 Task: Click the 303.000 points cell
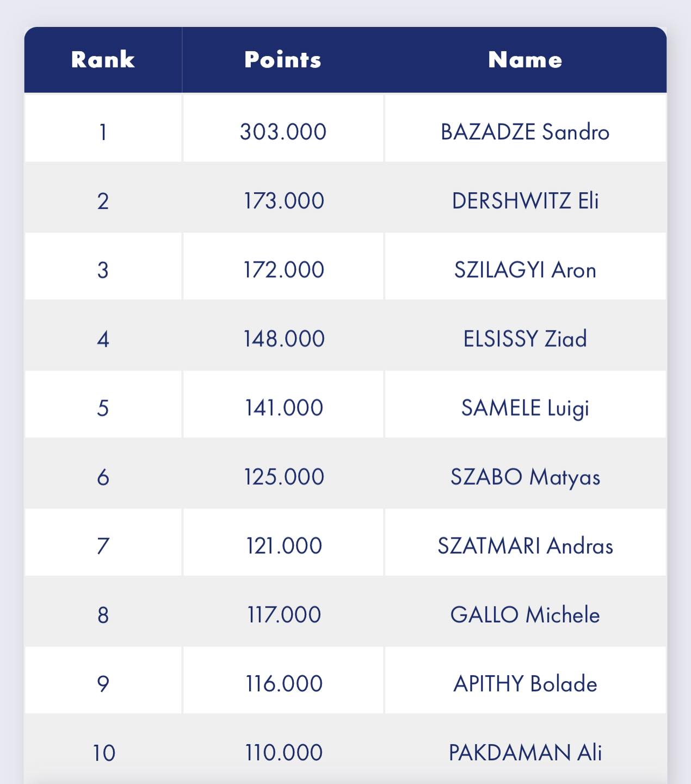(x=283, y=132)
